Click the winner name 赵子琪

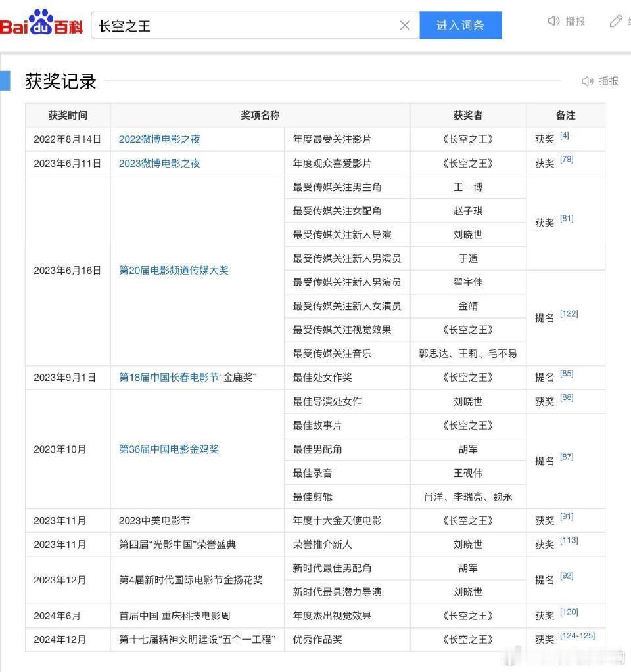coord(468,211)
